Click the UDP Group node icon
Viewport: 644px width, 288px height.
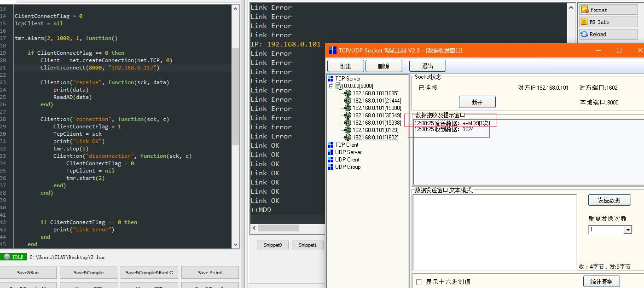click(331, 167)
